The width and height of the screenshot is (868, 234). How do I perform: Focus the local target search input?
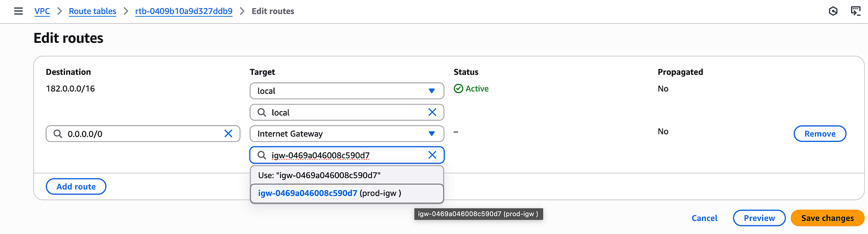(x=347, y=112)
